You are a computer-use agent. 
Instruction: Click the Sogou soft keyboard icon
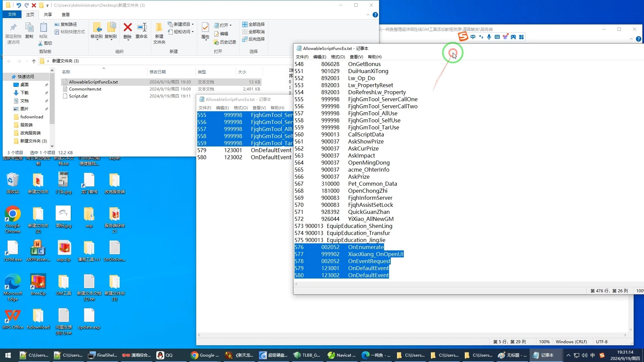tap(497, 37)
